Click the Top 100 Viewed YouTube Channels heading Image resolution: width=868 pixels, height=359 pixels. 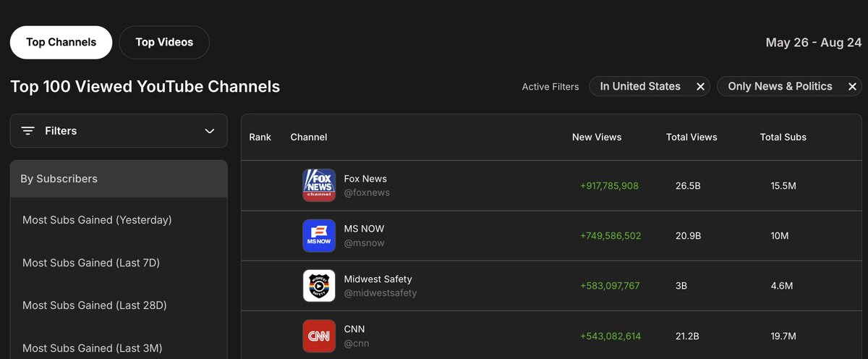click(145, 87)
